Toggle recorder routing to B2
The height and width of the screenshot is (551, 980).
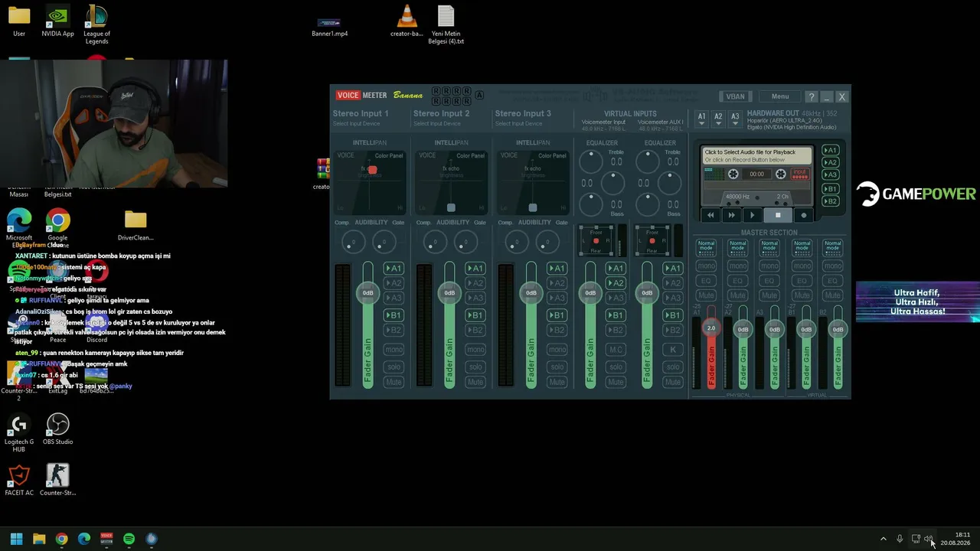(830, 201)
